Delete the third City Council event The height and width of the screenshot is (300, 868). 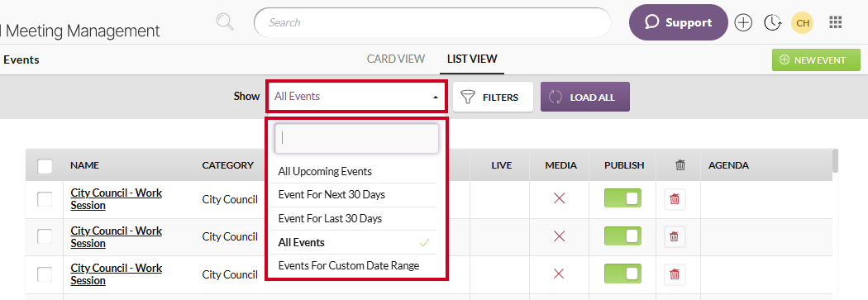675,274
